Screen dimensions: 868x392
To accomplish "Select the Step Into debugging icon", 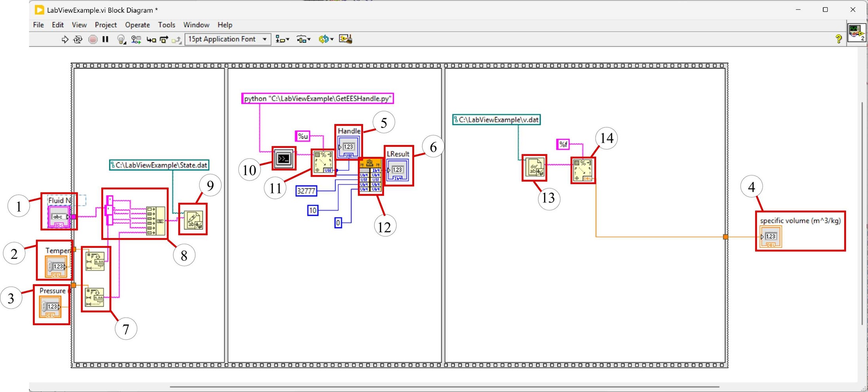I will 151,39.
